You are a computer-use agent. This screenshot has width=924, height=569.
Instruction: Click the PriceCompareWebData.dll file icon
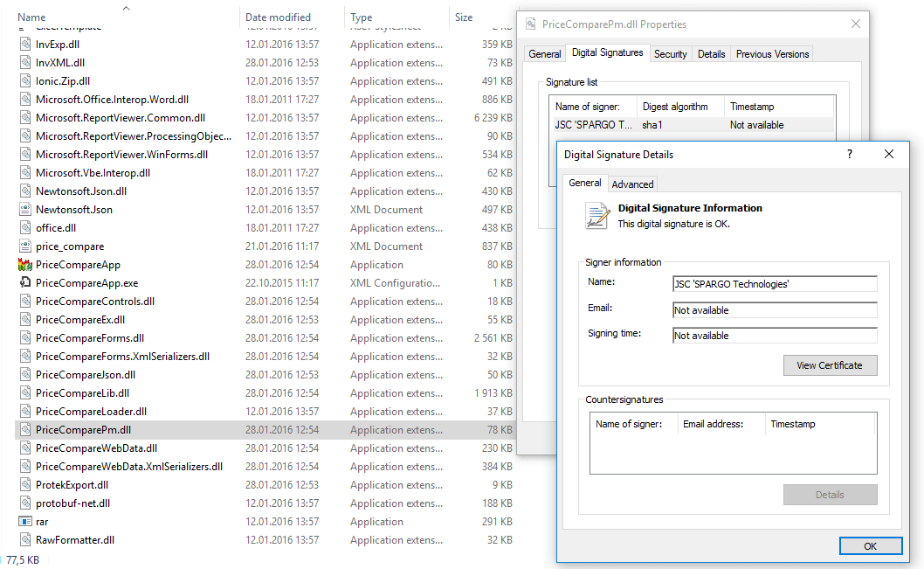point(25,448)
